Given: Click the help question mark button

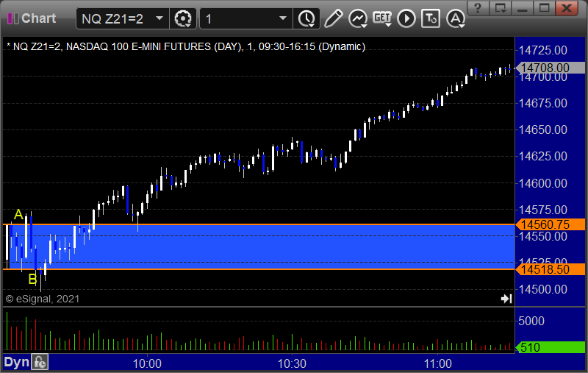Looking at the screenshot, I should tap(478, 8).
